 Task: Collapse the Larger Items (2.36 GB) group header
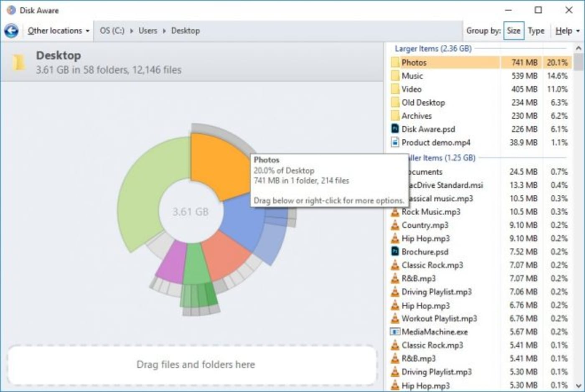pos(433,48)
